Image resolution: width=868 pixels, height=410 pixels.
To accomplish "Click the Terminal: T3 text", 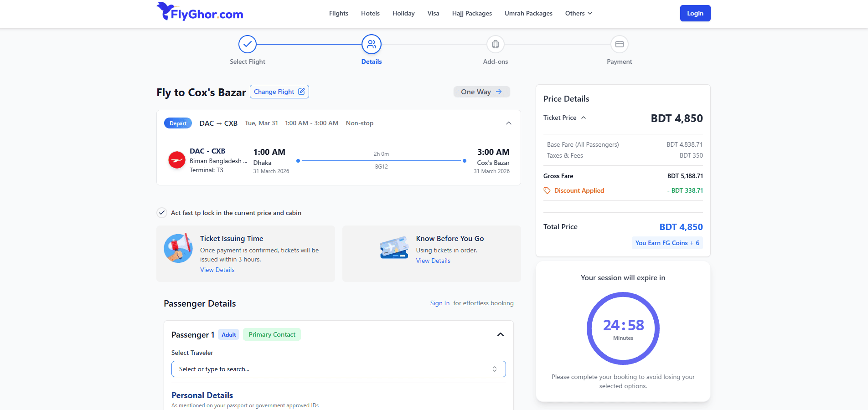I will pyautogui.click(x=207, y=170).
